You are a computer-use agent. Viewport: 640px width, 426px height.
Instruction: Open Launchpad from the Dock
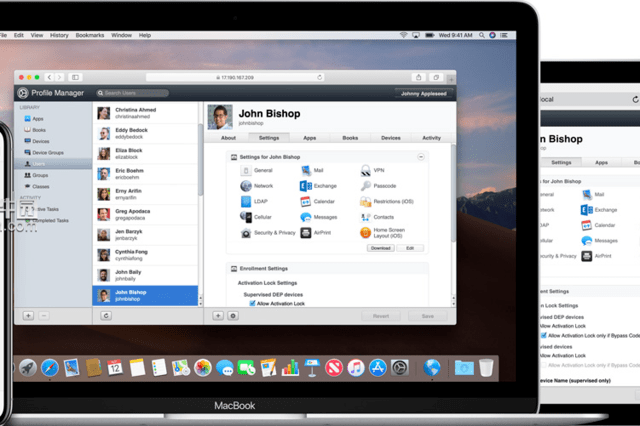(28, 368)
